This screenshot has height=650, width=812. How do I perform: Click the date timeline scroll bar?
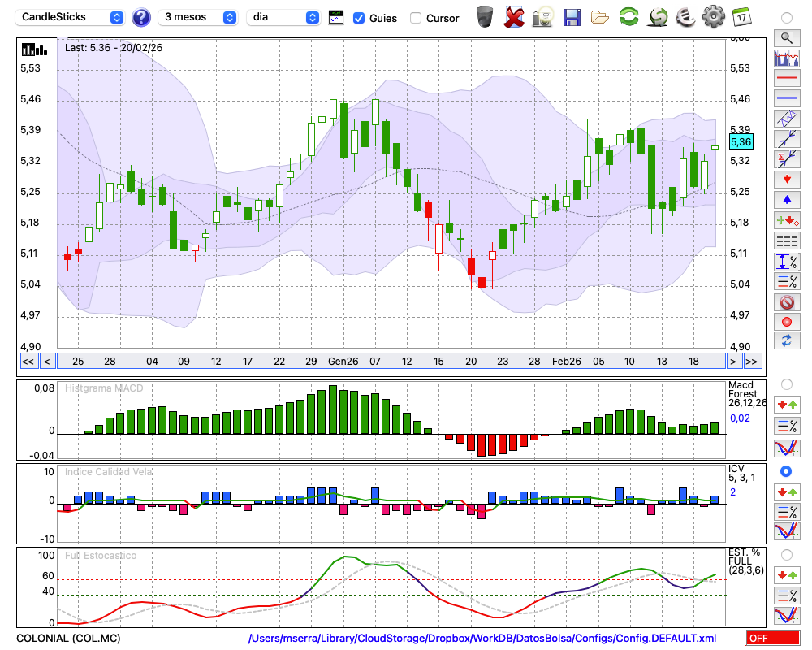point(390,362)
